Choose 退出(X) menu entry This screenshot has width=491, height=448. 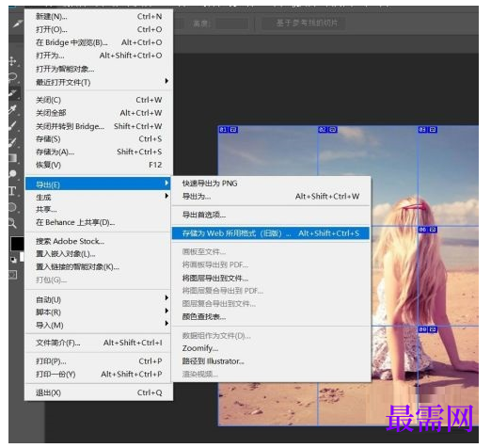coord(99,392)
